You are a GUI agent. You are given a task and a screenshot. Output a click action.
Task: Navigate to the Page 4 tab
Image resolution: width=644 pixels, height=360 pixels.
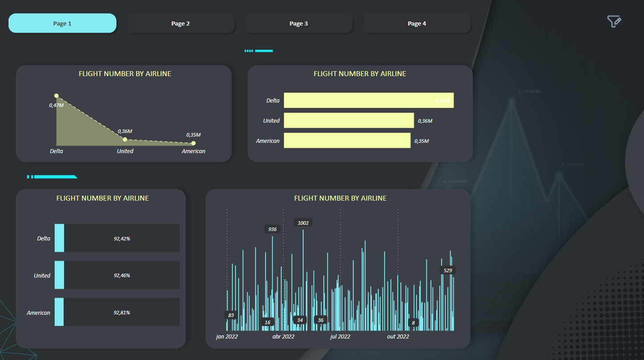click(417, 23)
